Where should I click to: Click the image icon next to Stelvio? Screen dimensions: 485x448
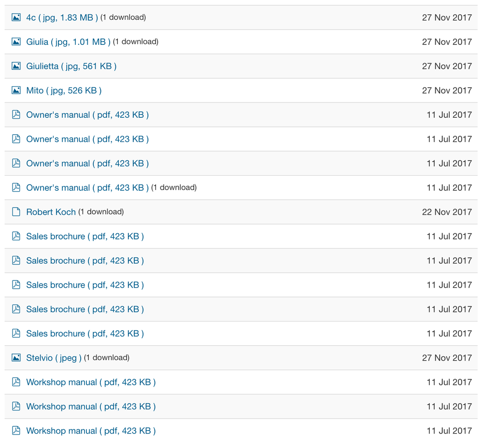coord(16,358)
